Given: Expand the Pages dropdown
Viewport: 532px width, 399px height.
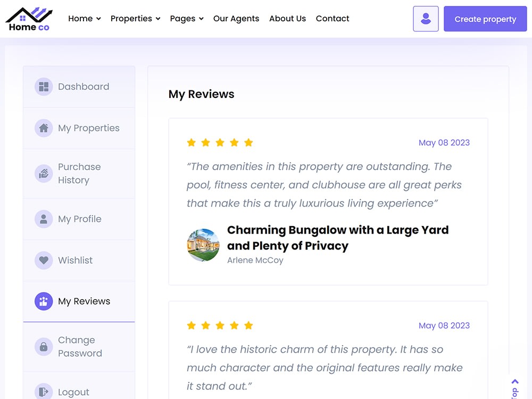Looking at the screenshot, I should [186, 19].
